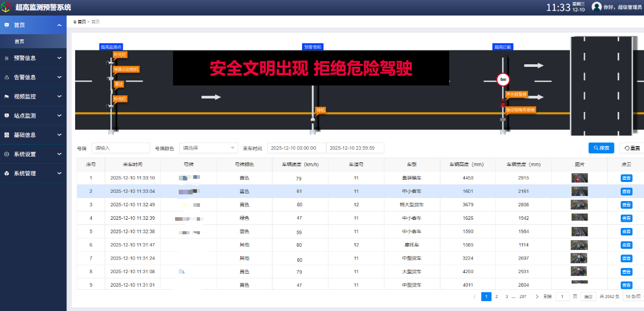Select the 号牌识别抓拍机 camera label
644x311 pixels.
[126, 69]
